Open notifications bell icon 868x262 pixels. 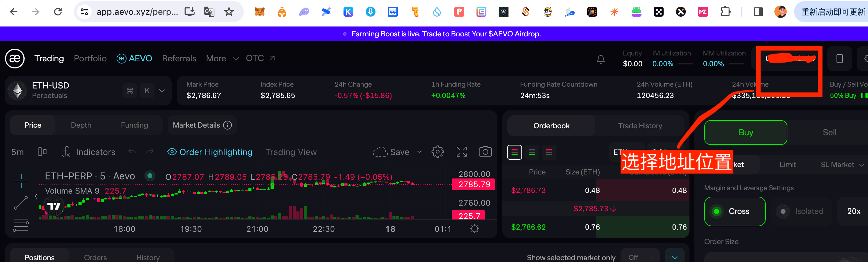pos(601,59)
